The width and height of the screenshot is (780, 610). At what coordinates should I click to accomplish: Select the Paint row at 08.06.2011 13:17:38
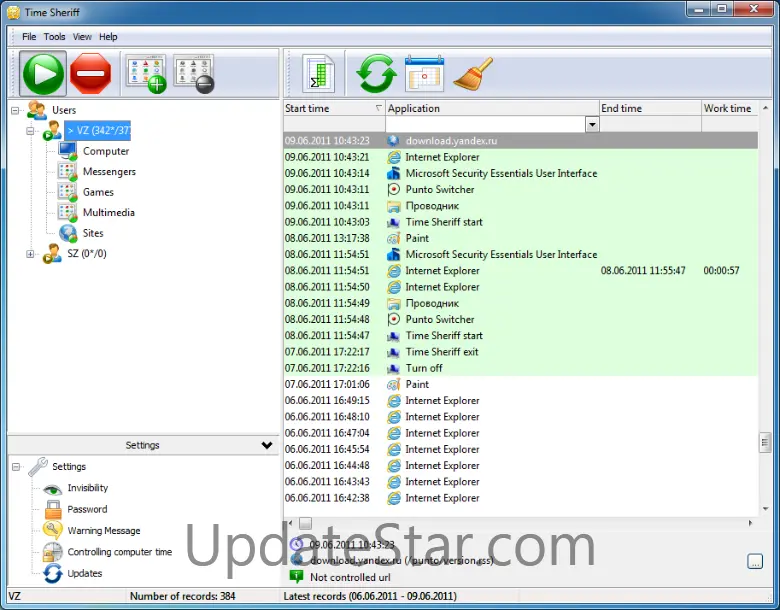[x=521, y=238]
